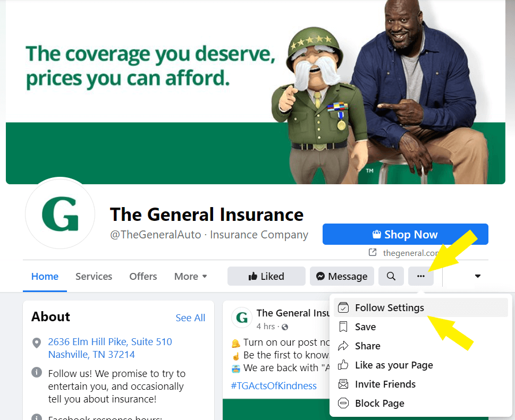The height and width of the screenshot is (420, 515).
Task: Click the Like as your Page thumbs-up icon
Action: [x=343, y=365]
